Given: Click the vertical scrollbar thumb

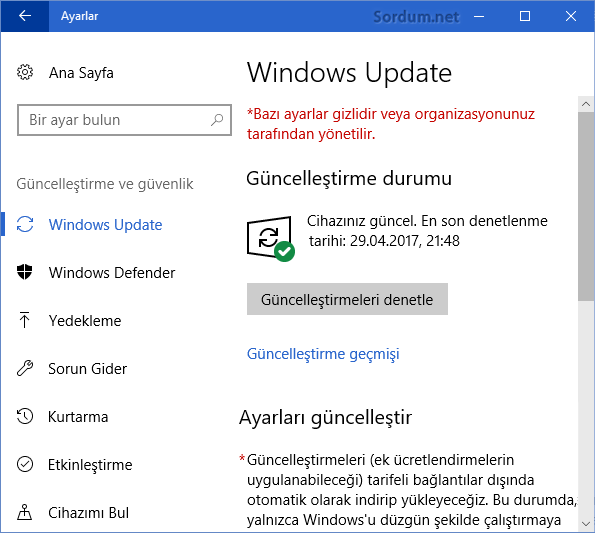Looking at the screenshot, I should (586, 206).
